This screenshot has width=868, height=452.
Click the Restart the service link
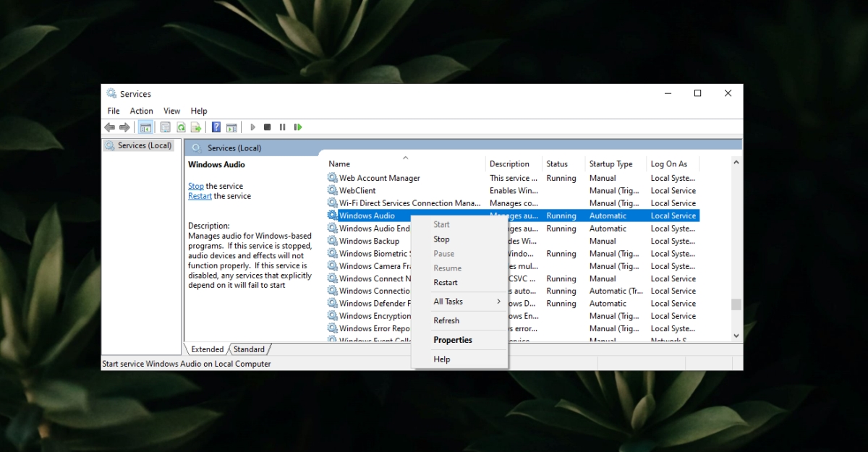tap(200, 196)
